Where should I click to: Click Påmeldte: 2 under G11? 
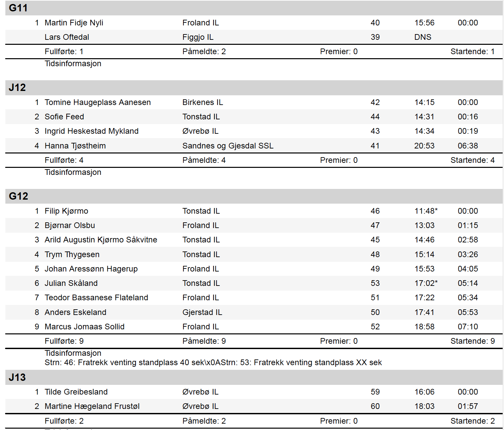pos(204,51)
